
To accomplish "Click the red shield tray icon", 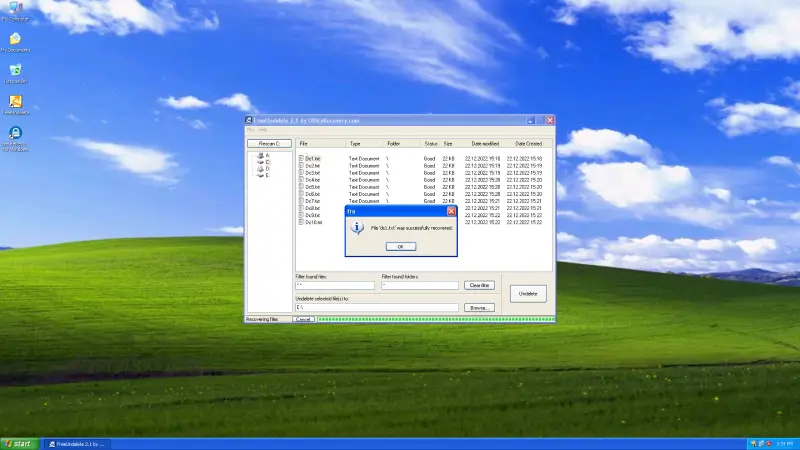I will click(768, 444).
